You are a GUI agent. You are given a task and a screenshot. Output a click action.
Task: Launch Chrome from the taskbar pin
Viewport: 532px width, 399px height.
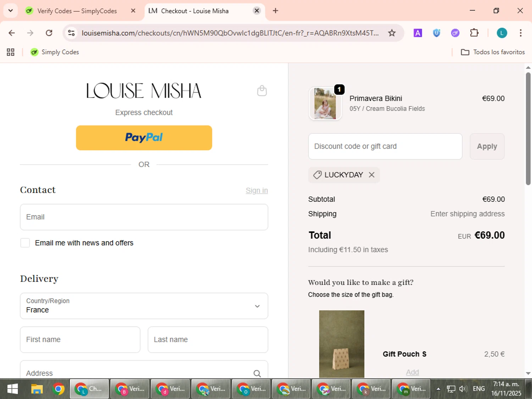[58, 389]
